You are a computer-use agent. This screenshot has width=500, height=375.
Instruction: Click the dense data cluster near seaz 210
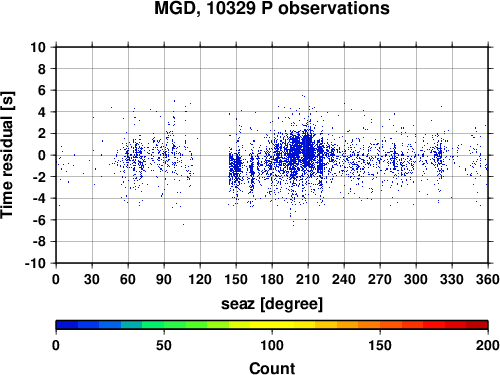(308, 150)
